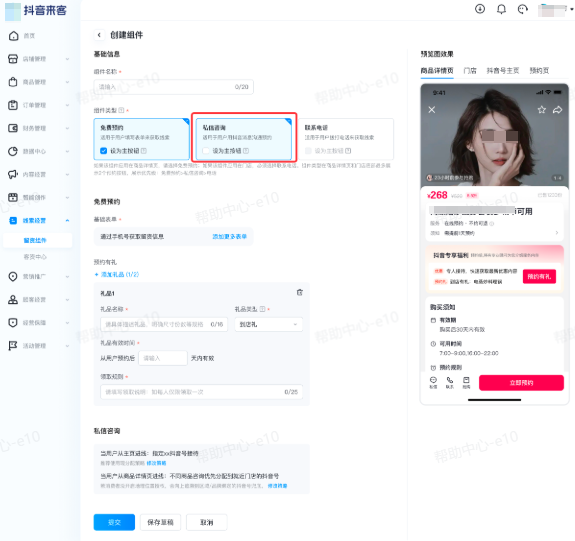The width and height of the screenshot is (575, 541).
Task: Click the 订单管理 clipboard icon
Action: (x=13, y=105)
